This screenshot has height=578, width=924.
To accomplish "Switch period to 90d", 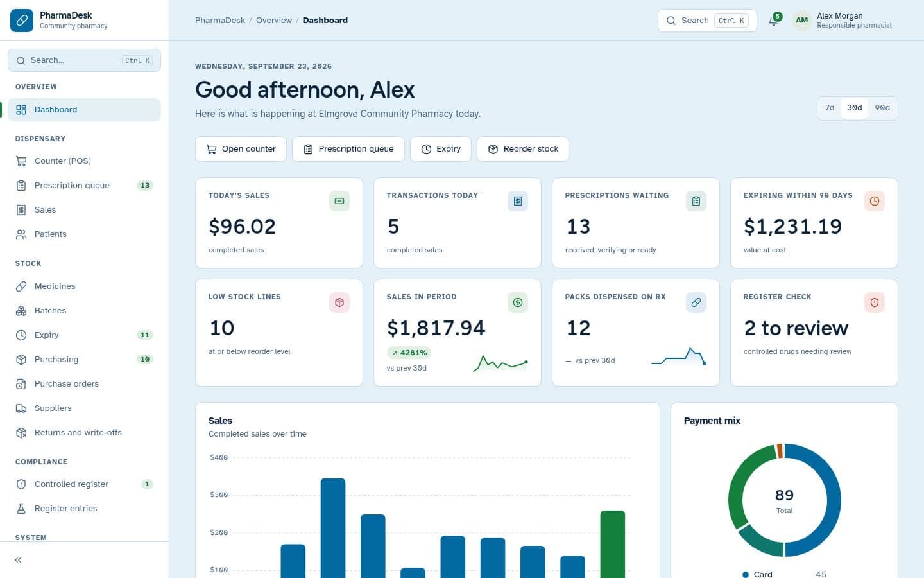I will pyautogui.click(x=882, y=108).
